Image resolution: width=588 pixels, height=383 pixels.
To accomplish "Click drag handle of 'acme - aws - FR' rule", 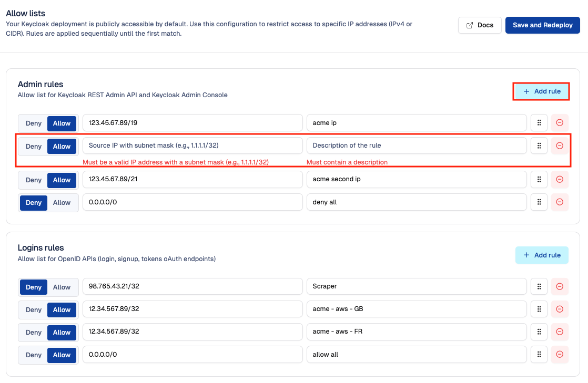I will (539, 332).
